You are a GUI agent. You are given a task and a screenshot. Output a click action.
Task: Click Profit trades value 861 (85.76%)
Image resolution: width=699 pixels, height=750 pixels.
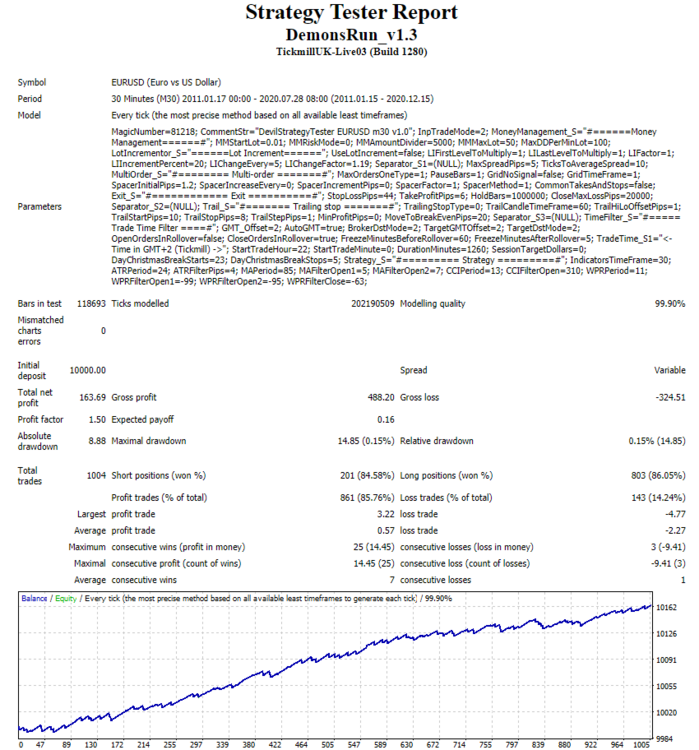[367, 497]
